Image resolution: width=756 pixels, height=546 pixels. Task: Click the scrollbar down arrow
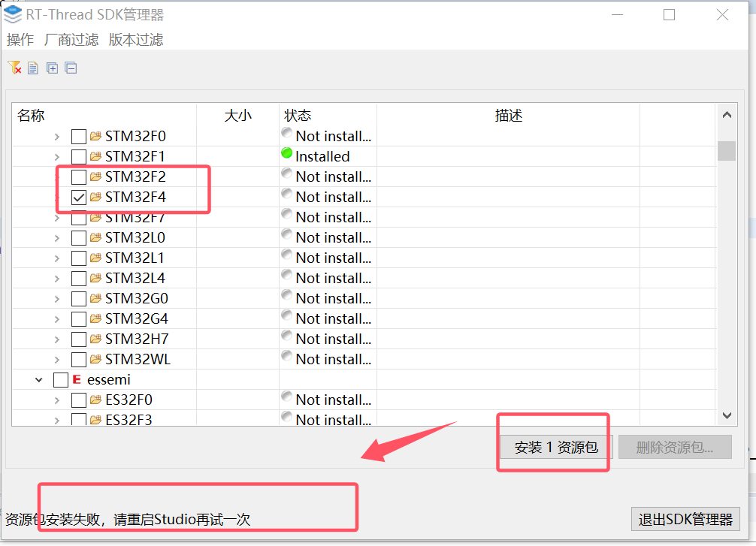click(727, 415)
